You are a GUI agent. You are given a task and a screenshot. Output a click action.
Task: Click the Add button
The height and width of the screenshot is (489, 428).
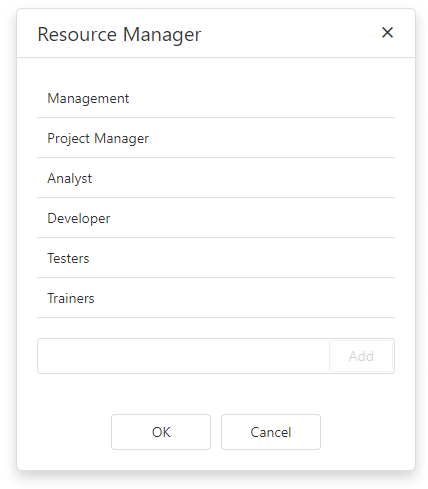coord(361,356)
